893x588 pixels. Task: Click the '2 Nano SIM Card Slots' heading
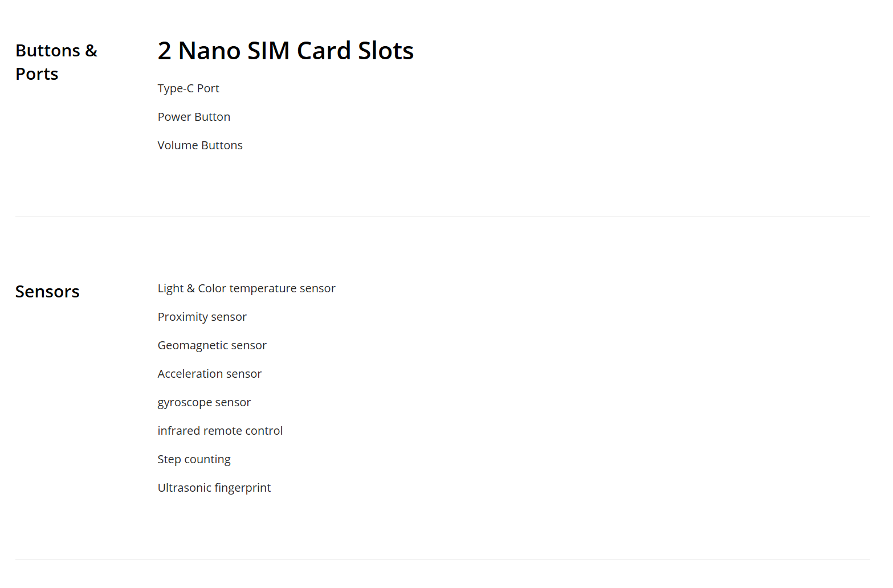click(286, 51)
